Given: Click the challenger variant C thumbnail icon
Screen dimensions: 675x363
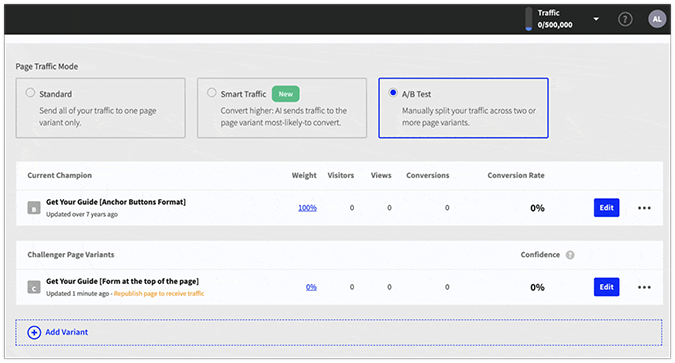Looking at the screenshot, I should pos(34,287).
